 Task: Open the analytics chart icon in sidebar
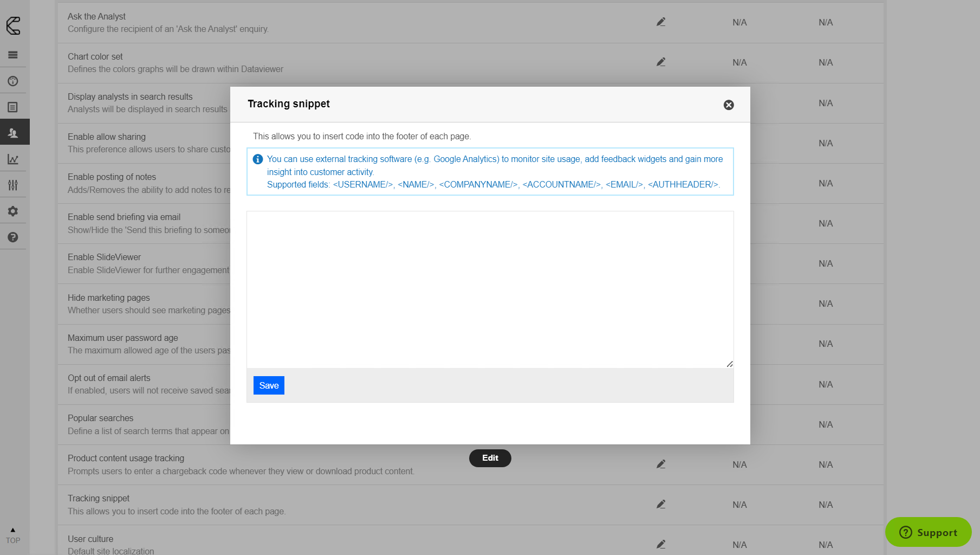click(x=14, y=158)
